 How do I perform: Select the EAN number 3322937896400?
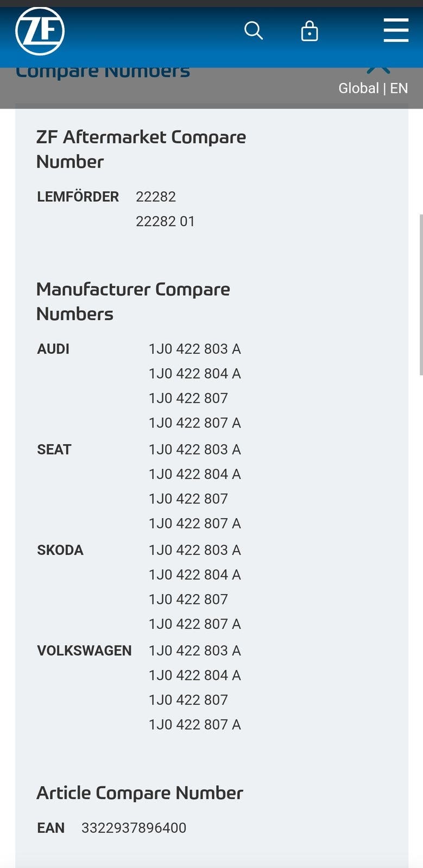point(134,828)
